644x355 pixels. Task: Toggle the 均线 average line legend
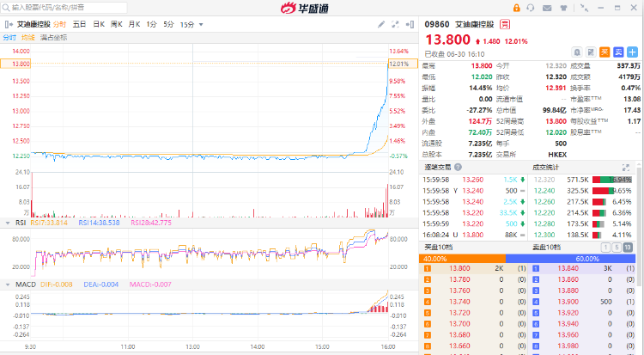click(x=28, y=38)
